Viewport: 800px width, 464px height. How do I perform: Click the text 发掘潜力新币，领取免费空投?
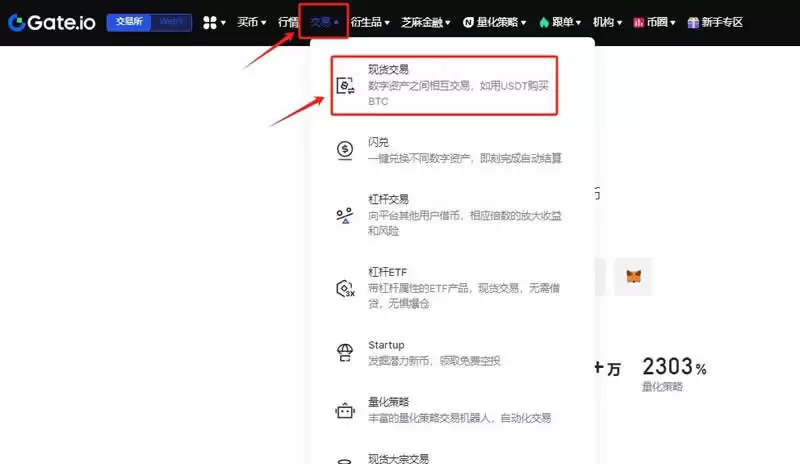[434, 361]
